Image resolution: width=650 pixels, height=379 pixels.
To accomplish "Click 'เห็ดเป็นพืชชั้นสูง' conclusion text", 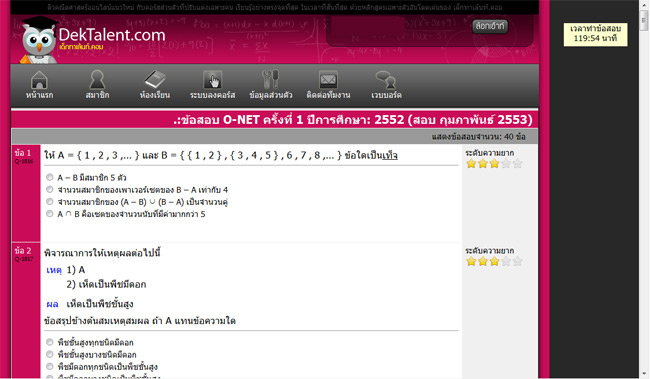I will (x=100, y=304).
